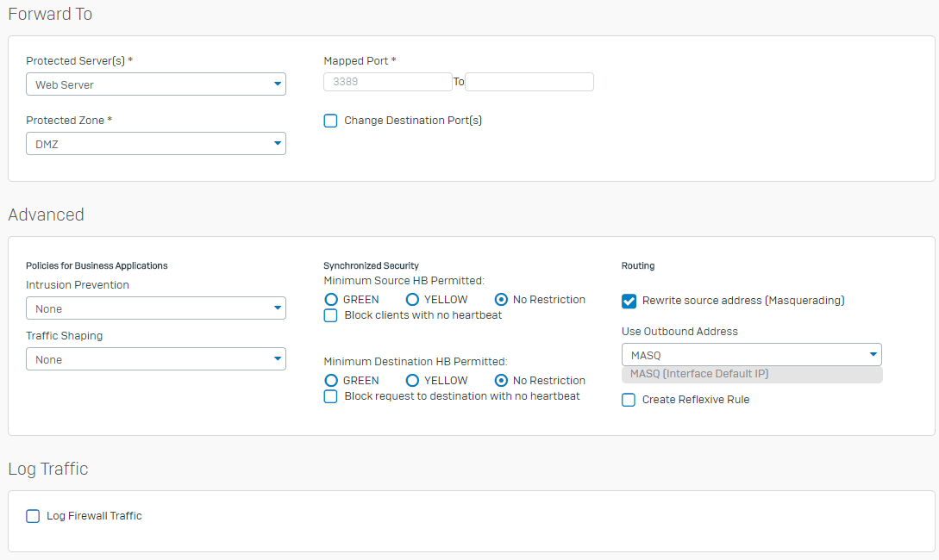Click the Forward To section heading
939x560 pixels.
pos(50,14)
